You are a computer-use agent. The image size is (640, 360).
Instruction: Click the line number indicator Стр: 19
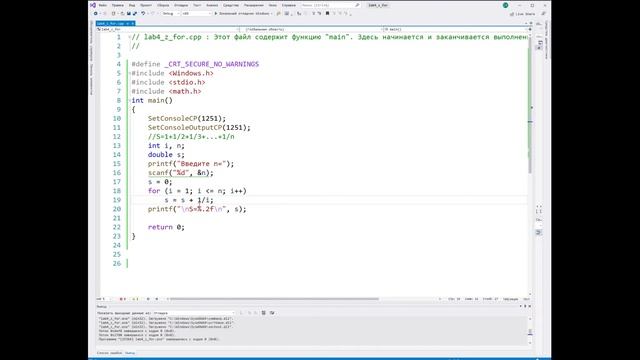[x=454, y=299]
